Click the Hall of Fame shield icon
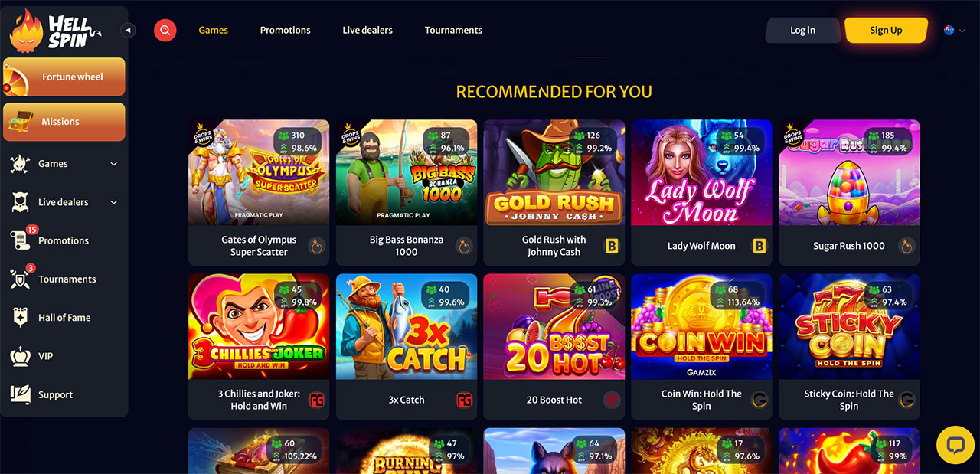Viewport: 980px width, 474px height. tap(20, 318)
